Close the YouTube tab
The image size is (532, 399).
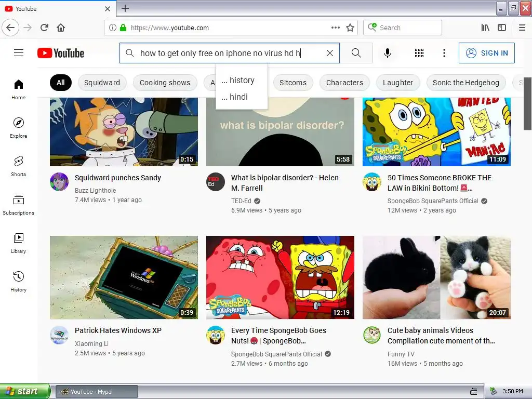(107, 9)
